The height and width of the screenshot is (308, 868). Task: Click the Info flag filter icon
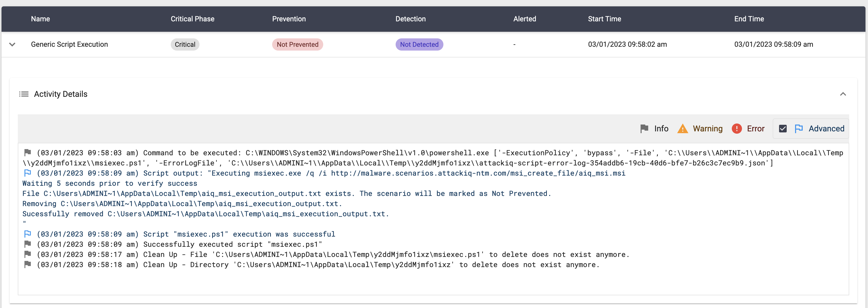[x=644, y=128]
